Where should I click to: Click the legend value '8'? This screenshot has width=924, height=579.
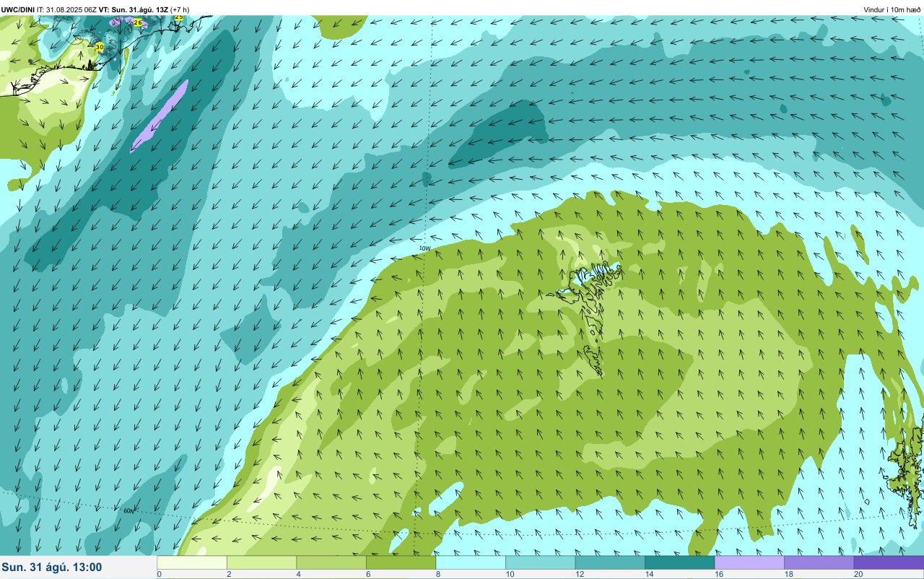[437, 574]
